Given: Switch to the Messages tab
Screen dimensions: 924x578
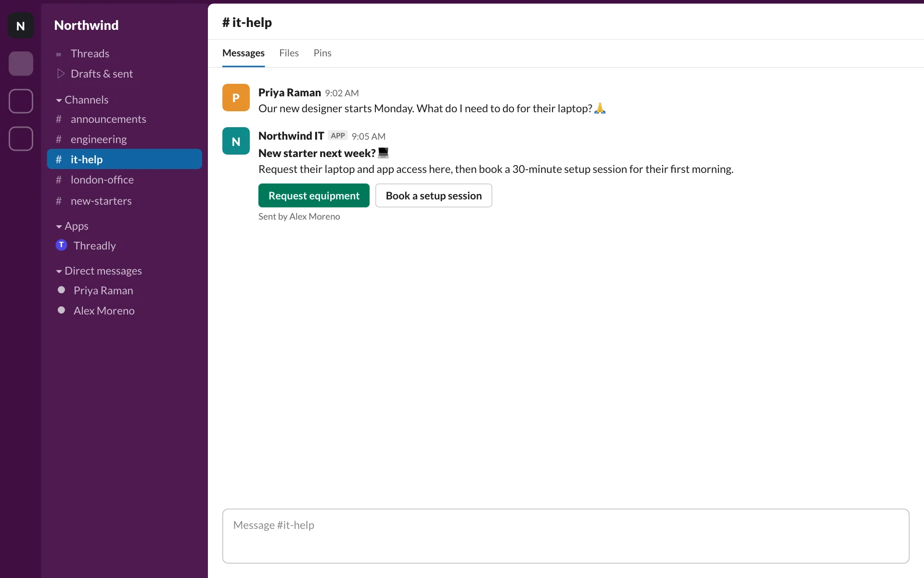Looking at the screenshot, I should 244,53.
